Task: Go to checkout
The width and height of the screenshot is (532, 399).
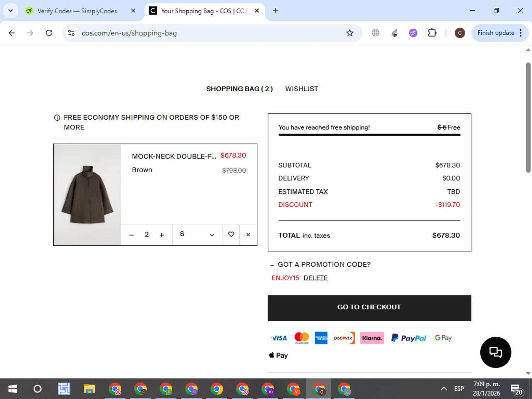Action: point(369,308)
